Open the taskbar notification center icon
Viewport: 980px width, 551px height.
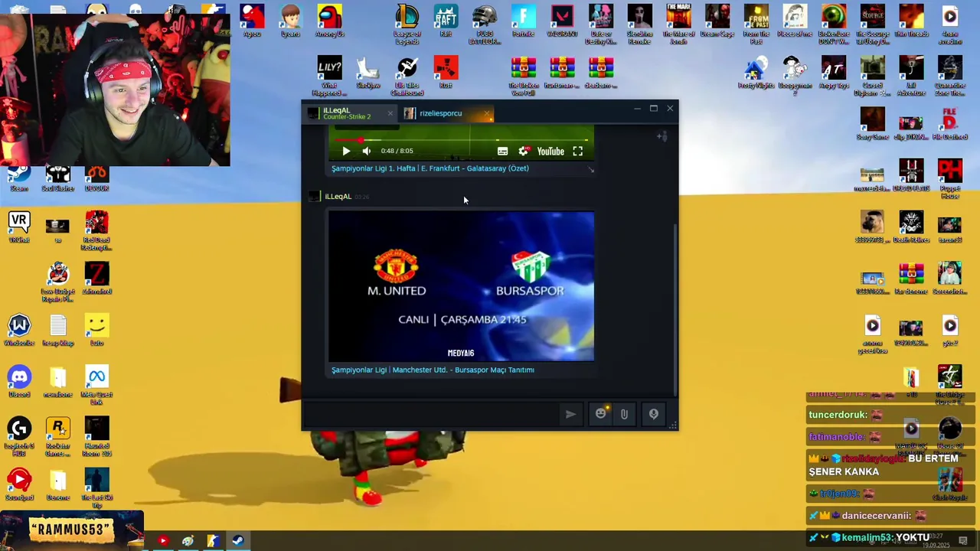pyautogui.click(x=963, y=541)
